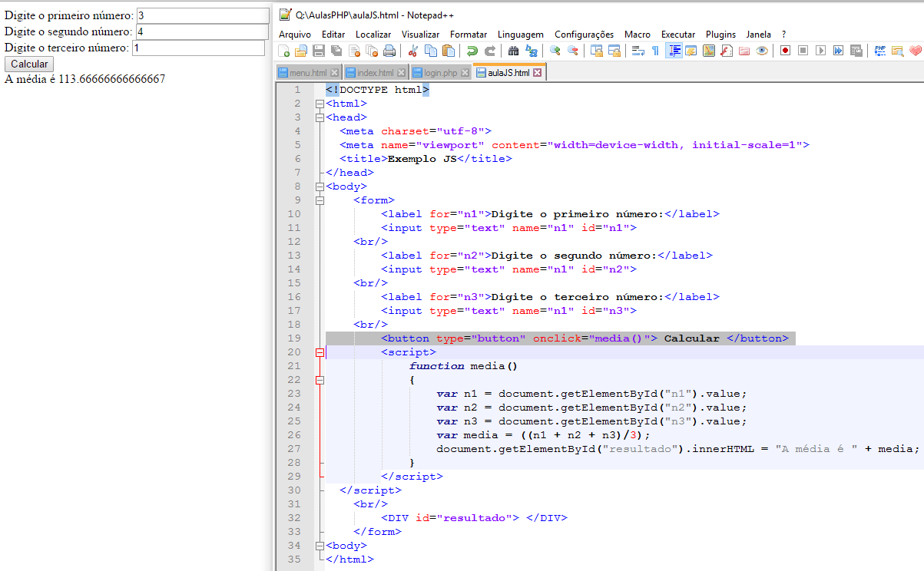924x571 pixels.
Task: Open the Executar menu
Action: click(x=678, y=35)
